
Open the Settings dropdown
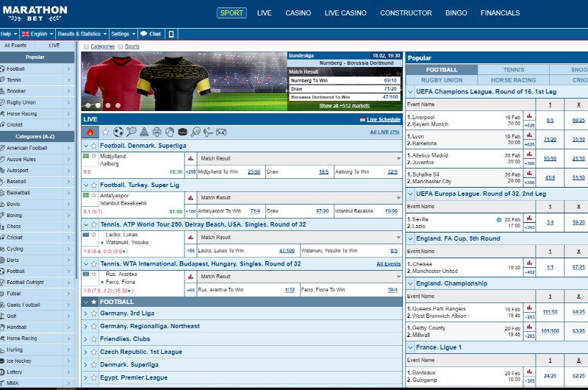(x=123, y=34)
